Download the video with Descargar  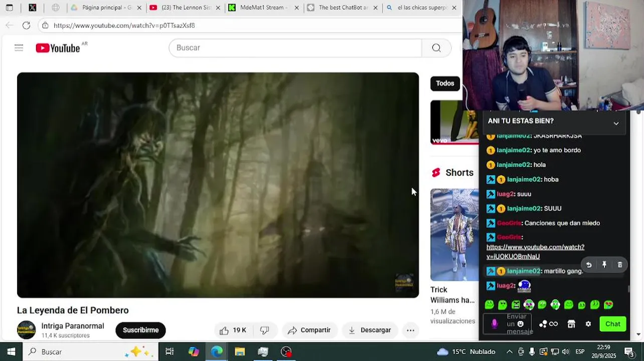370,330
